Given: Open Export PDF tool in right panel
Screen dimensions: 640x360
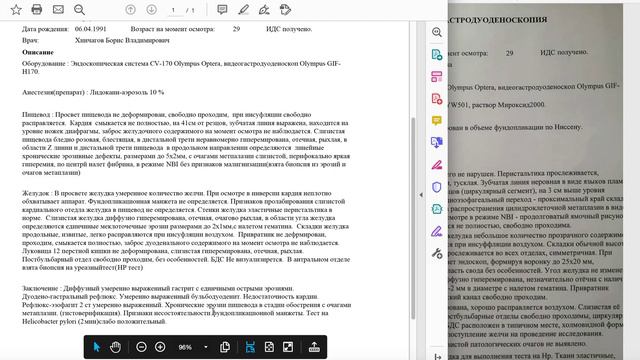Looking at the screenshot, I should (437, 54).
